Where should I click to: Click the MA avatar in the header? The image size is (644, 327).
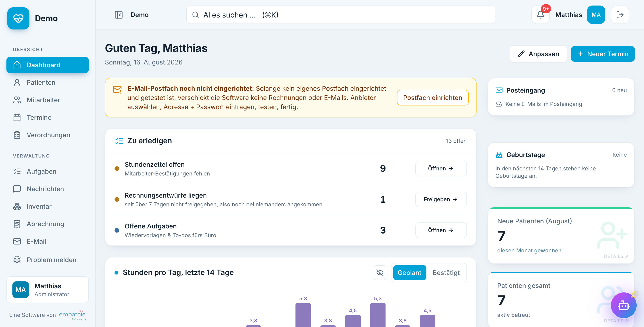pyautogui.click(x=596, y=15)
